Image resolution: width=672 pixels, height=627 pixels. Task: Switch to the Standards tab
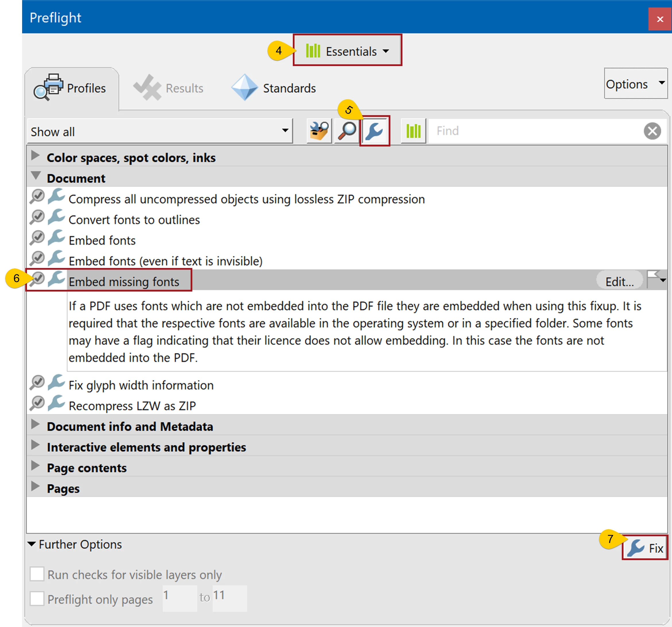(274, 88)
